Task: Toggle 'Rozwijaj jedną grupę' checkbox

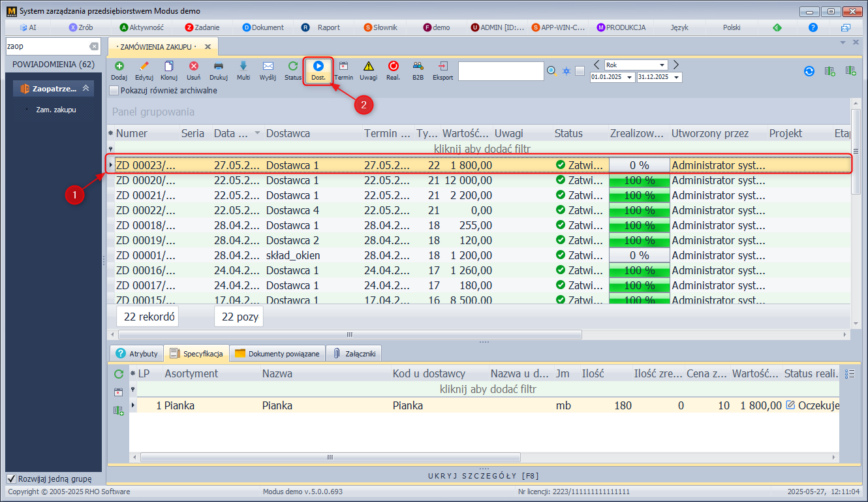Action: (x=11, y=478)
